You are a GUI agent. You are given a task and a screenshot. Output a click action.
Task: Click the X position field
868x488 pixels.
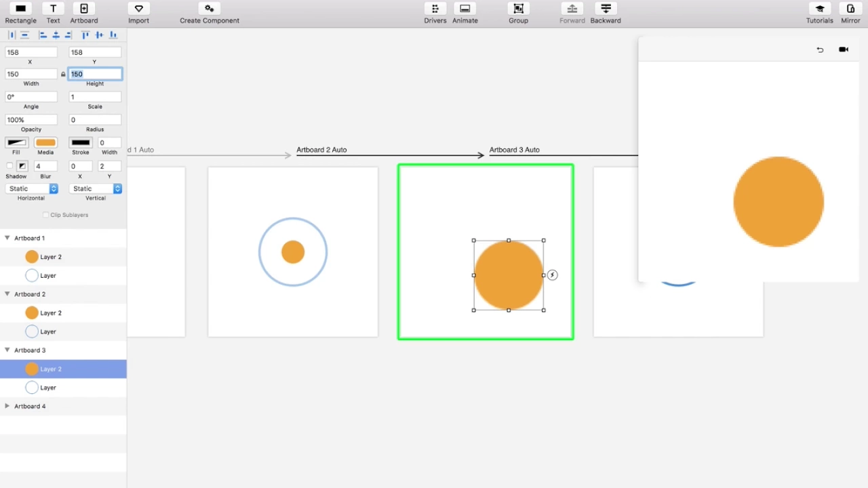coord(31,52)
